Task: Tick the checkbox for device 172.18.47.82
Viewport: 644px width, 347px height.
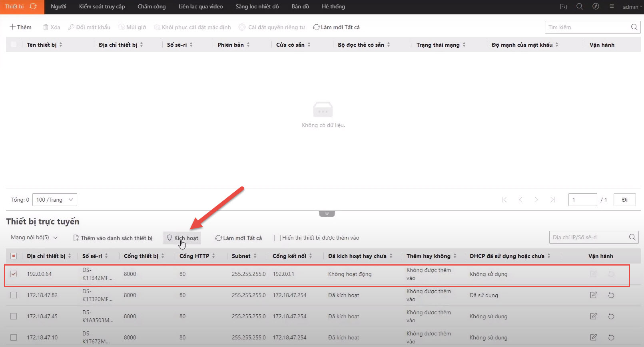Action: point(14,295)
